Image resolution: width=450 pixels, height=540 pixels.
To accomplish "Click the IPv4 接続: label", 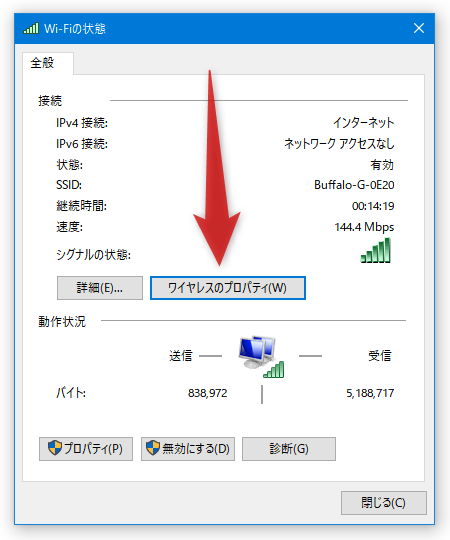I will pyautogui.click(x=82, y=123).
